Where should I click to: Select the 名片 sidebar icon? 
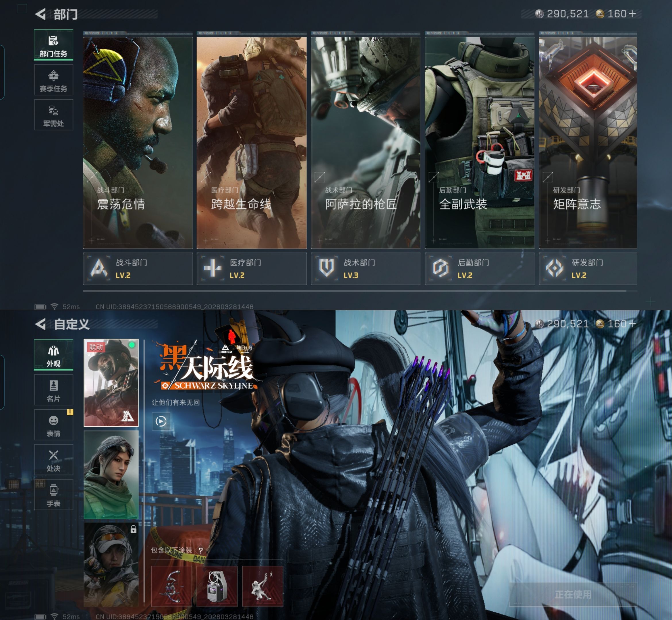click(x=53, y=390)
